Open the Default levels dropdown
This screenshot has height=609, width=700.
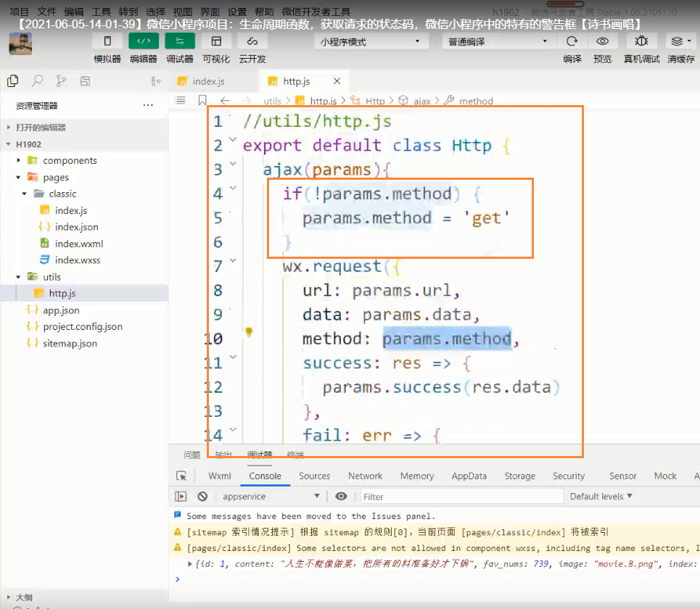click(601, 496)
